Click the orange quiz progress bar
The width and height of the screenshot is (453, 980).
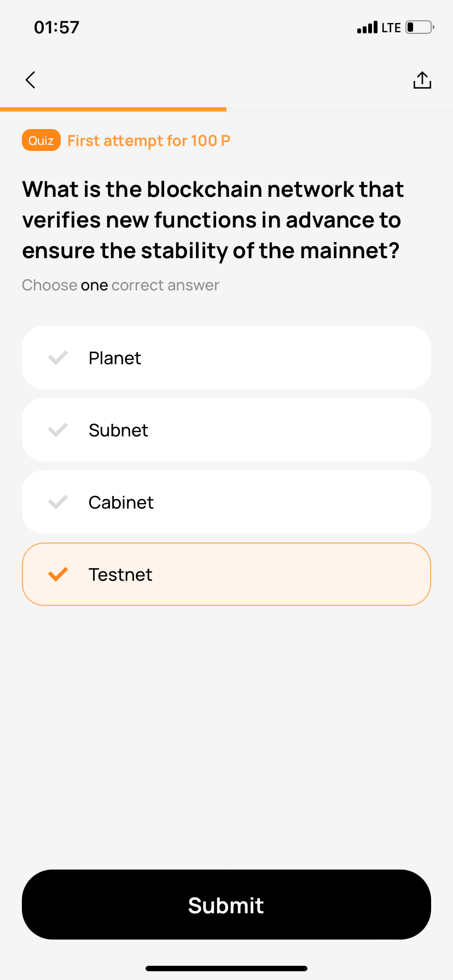click(113, 109)
